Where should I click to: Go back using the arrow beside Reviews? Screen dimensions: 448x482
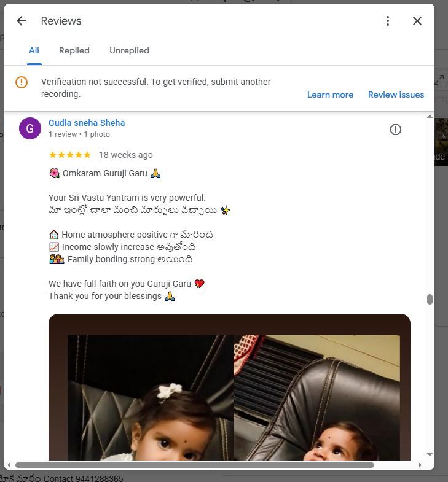[x=22, y=21]
